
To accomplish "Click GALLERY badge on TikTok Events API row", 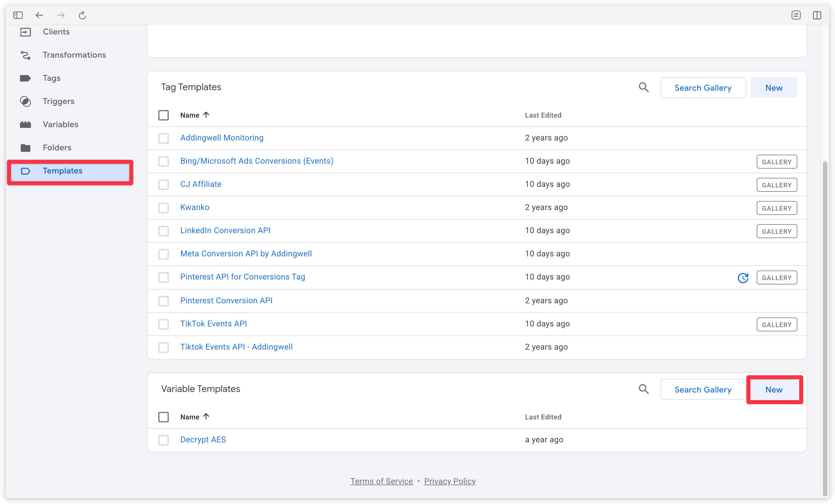I will point(777,325).
